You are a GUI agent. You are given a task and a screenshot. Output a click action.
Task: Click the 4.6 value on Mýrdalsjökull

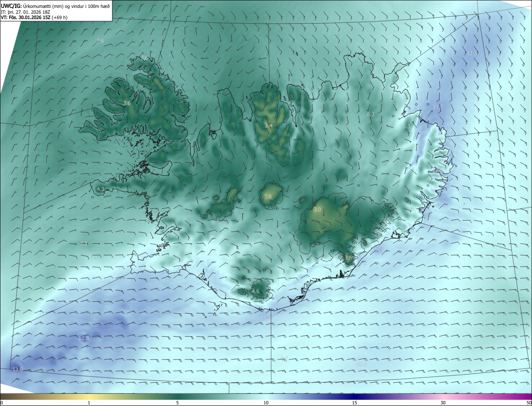coord(255,291)
